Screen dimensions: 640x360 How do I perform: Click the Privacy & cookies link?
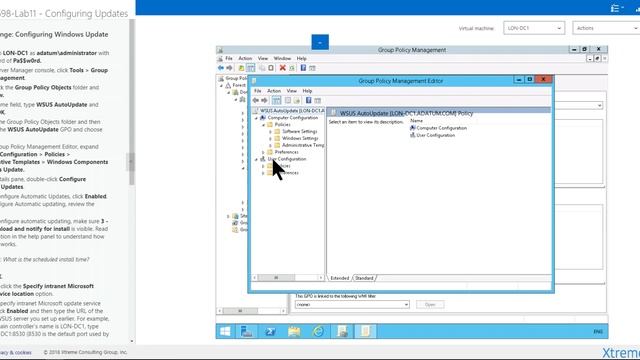pos(16,352)
